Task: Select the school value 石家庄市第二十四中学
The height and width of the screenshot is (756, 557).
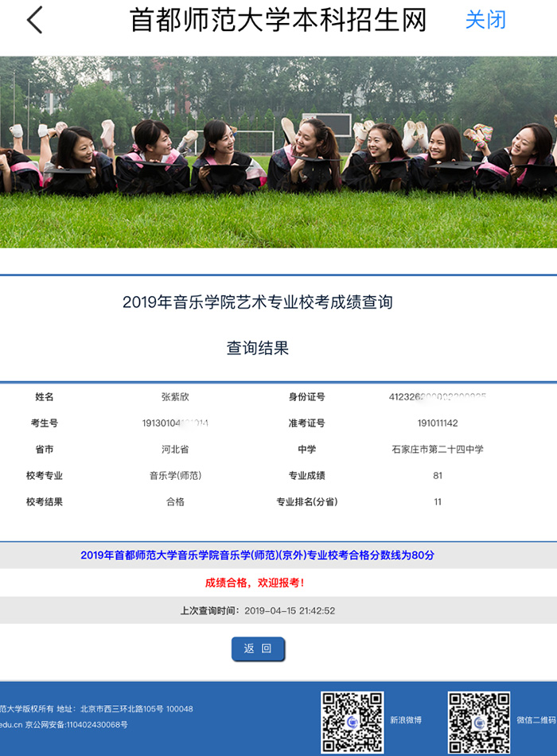Action: coord(438,449)
